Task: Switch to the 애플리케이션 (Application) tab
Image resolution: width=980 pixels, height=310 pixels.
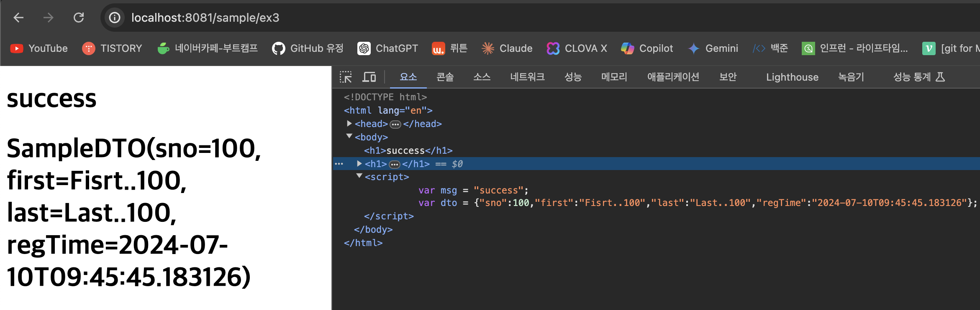Action: pyautogui.click(x=673, y=77)
